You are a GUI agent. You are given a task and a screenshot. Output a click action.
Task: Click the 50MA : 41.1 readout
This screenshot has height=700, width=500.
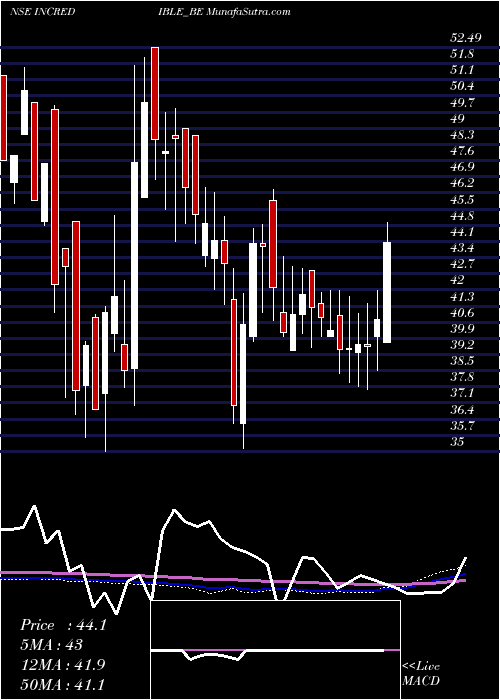(x=62, y=684)
